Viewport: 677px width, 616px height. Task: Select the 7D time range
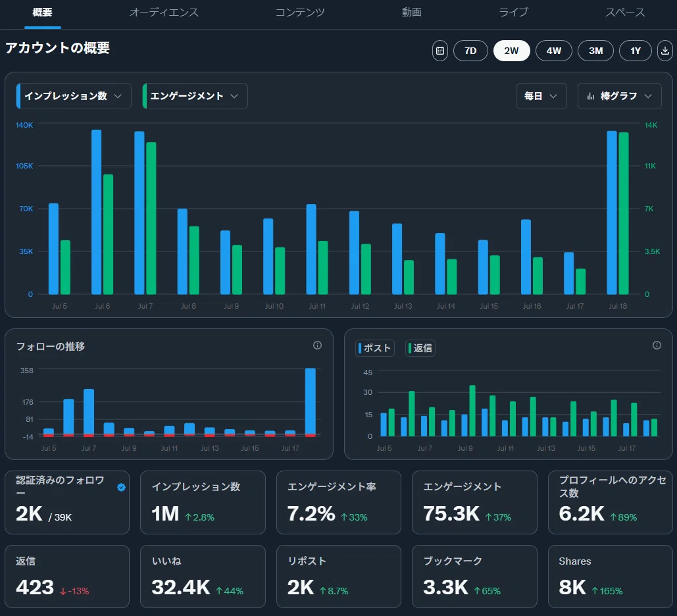470,51
